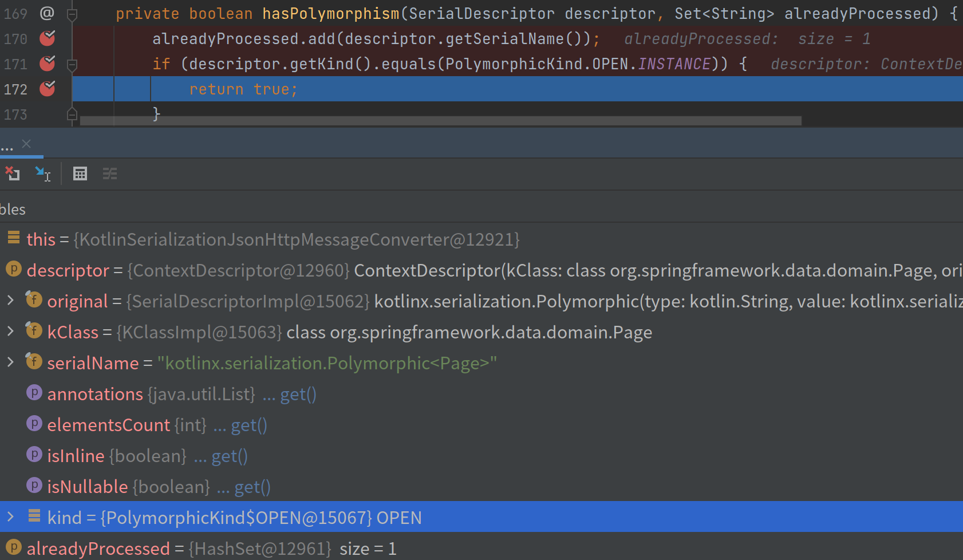The height and width of the screenshot is (560, 963).
Task: Expand the kClass field node
Action: click(10, 331)
